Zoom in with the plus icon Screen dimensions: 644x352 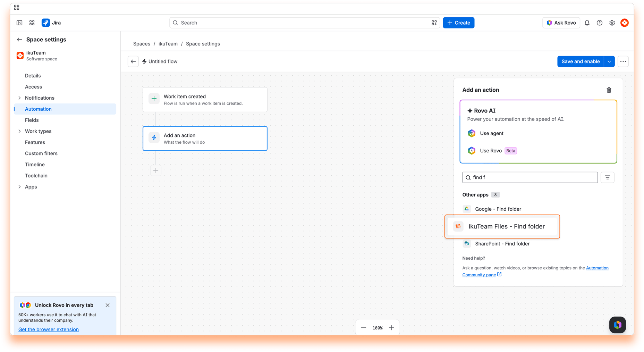click(391, 328)
